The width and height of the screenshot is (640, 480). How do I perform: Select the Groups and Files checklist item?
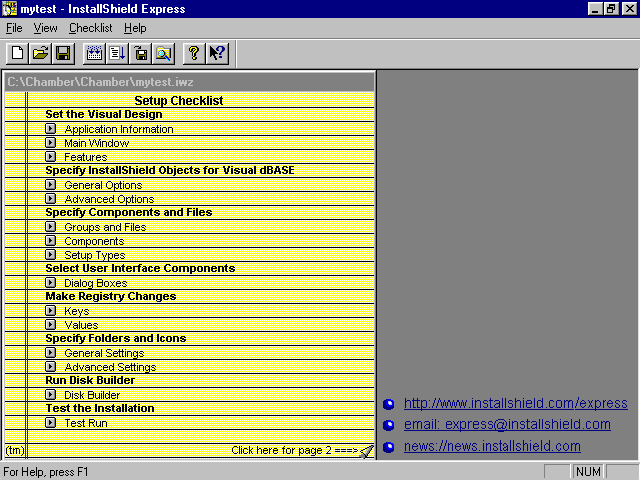pyautogui.click(x=105, y=227)
